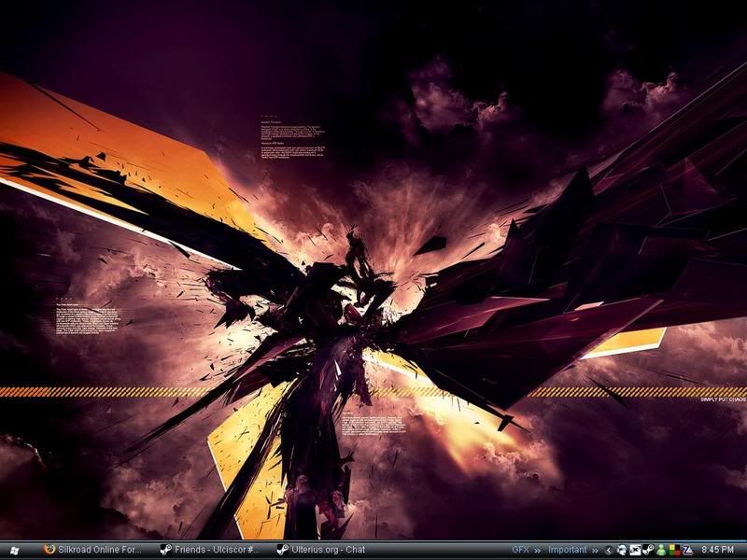The height and width of the screenshot is (560, 747).
Task: Open the Friends - Ulciscor Steam window
Action: coord(209,550)
